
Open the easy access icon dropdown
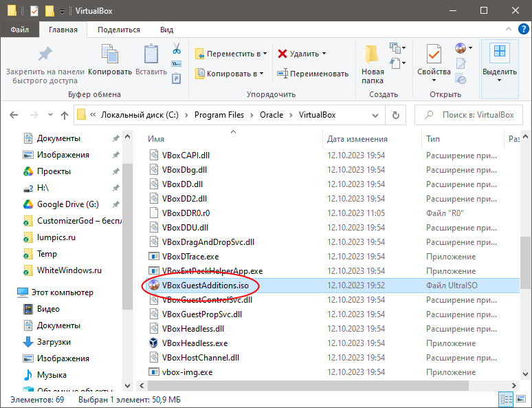click(398, 63)
